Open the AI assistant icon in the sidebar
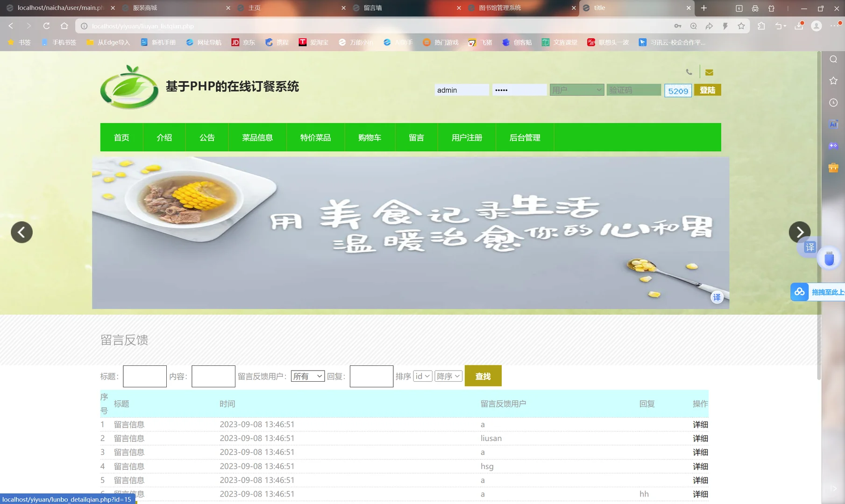Screen dimensions: 845x504 tap(833, 124)
